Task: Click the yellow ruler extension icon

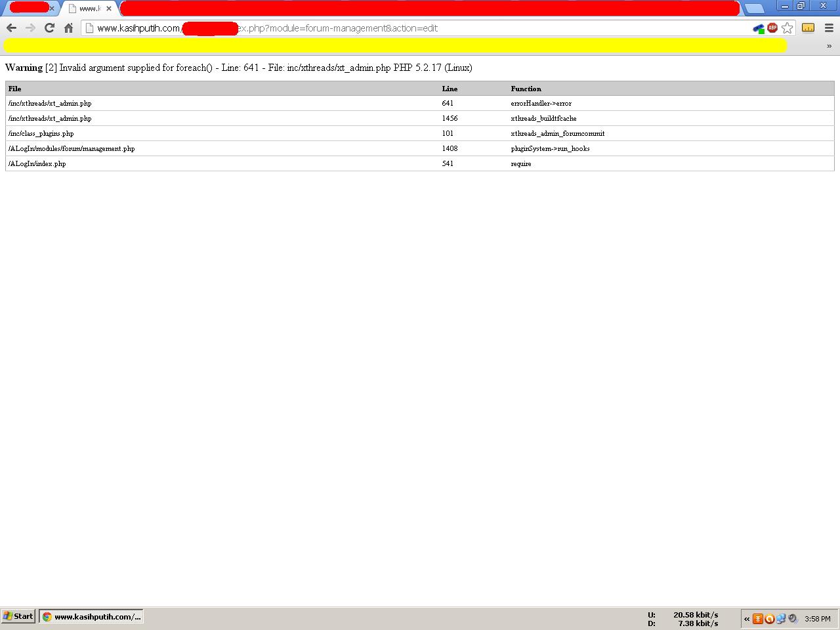Action: coord(808,28)
